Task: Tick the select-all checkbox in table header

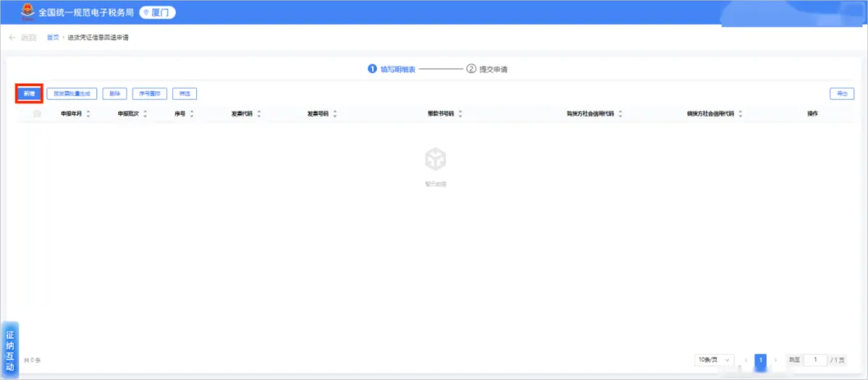Action: (37, 114)
